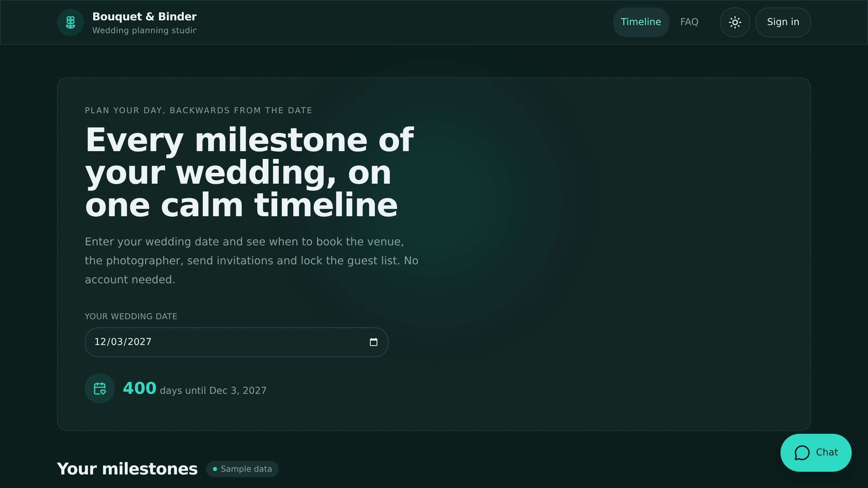Switch to the Timeline nav tab
Image resolution: width=868 pixels, height=488 pixels.
(x=640, y=22)
